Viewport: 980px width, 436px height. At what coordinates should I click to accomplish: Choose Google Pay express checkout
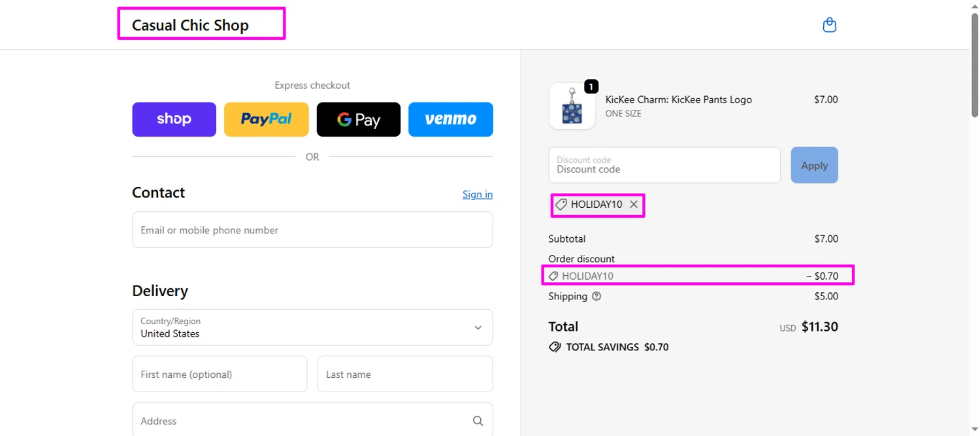[x=359, y=120]
